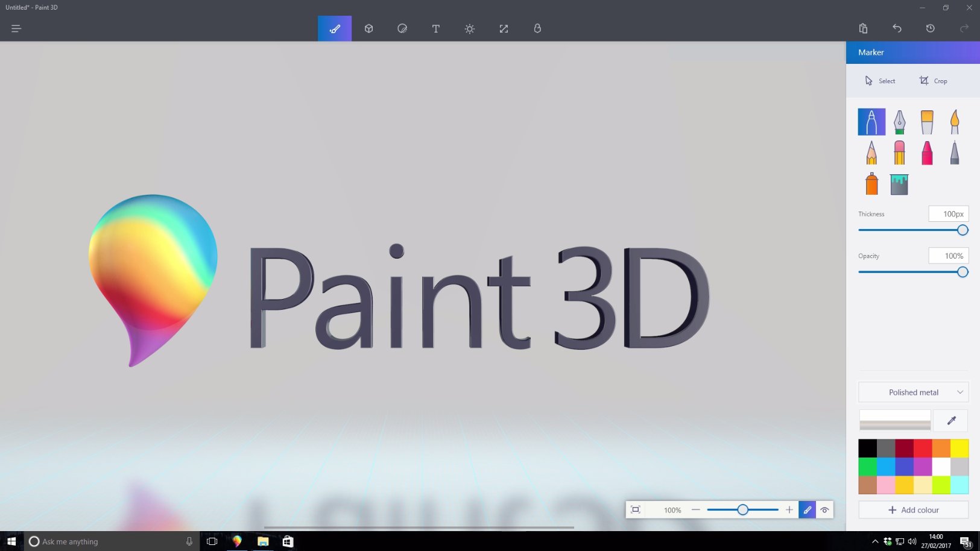The image size is (980, 551).
Task: Pick the dark grey colour swatch
Action: point(886,449)
